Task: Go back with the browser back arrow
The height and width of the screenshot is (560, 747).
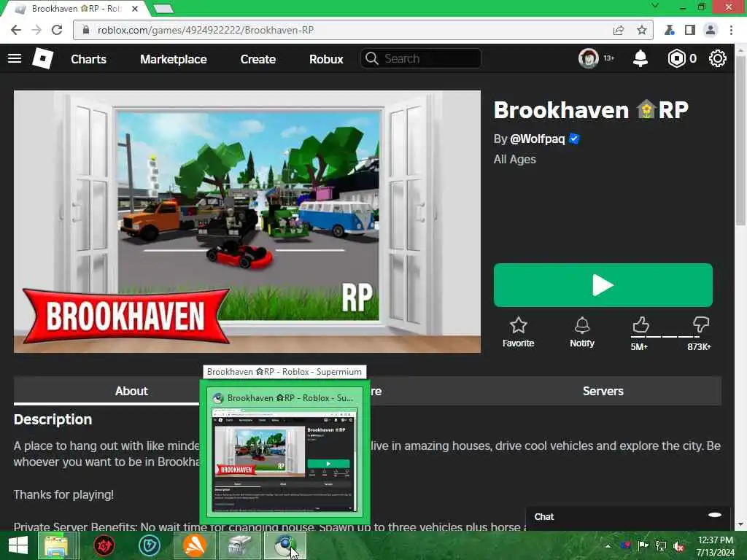Action: pos(16,30)
